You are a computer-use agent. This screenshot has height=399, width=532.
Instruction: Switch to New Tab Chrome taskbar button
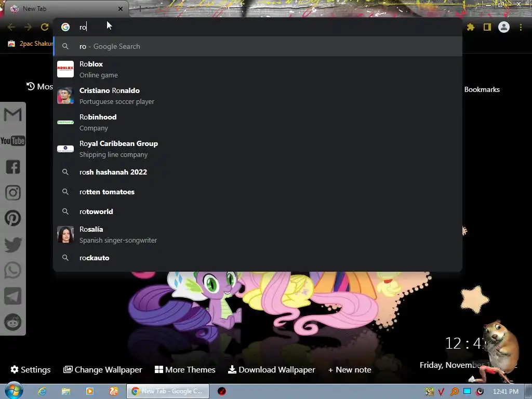click(168, 391)
